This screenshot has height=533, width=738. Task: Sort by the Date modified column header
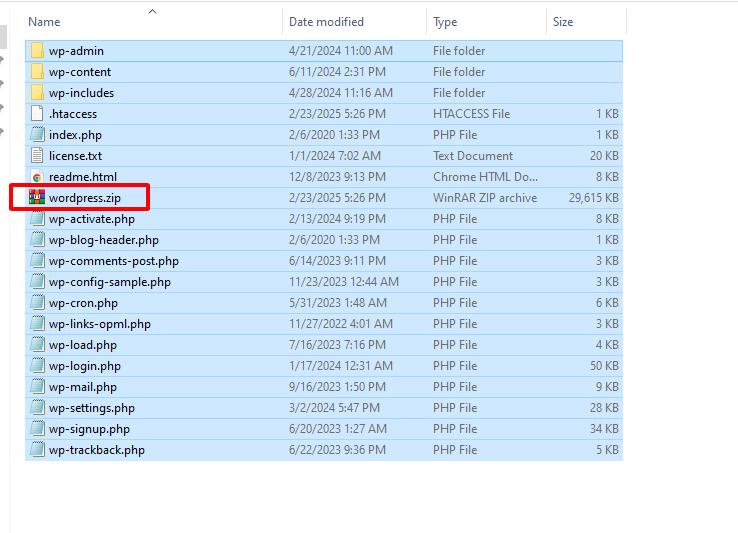(326, 22)
